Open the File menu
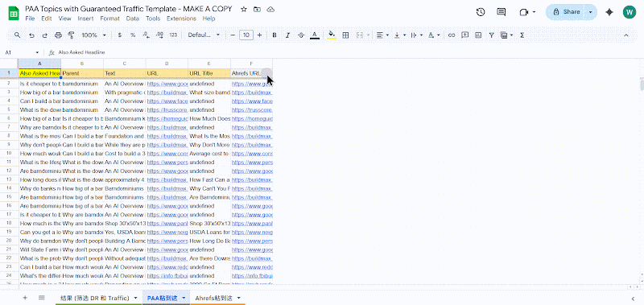Viewport: 644px width, 305px height. 30,19
